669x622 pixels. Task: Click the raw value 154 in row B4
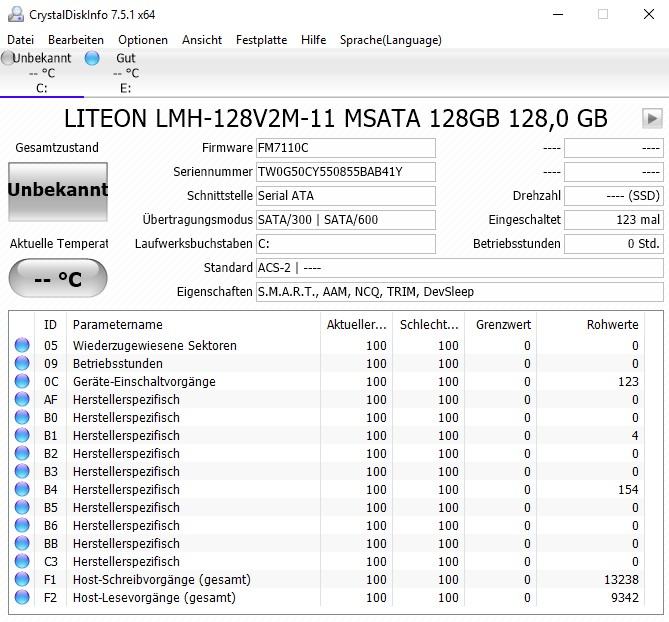[x=628, y=489]
